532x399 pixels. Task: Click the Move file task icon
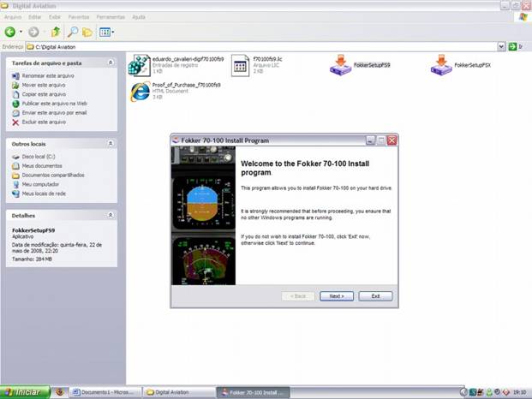(15, 85)
